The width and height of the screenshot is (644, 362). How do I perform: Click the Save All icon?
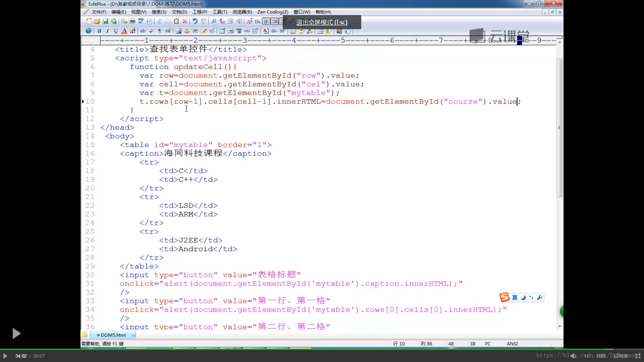(x=114, y=21)
